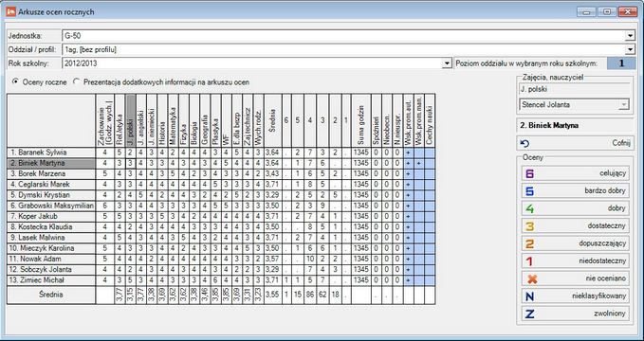The width and height of the screenshot is (644, 341).
Task: Click the Zachowanie column header
Action: click(105, 120)
